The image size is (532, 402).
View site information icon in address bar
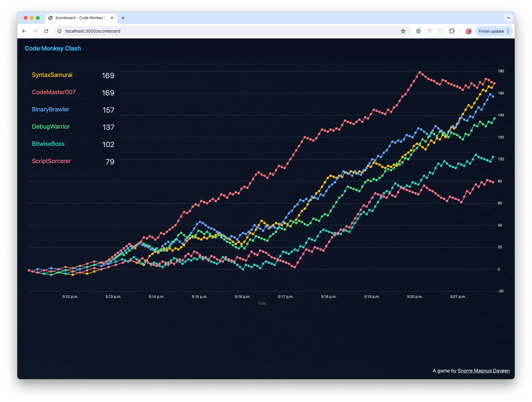click(x=59, y=31)
